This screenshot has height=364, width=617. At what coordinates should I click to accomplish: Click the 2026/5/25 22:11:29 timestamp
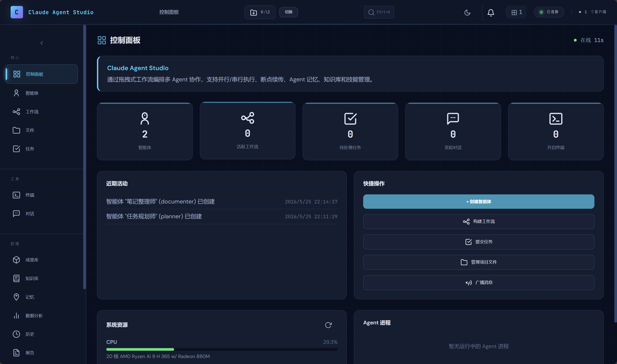pyautogui.click(x=311, y=216)
